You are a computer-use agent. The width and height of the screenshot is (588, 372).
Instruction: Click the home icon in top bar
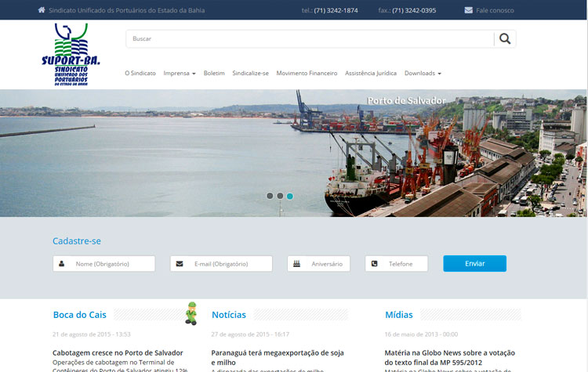coord(42,9)
